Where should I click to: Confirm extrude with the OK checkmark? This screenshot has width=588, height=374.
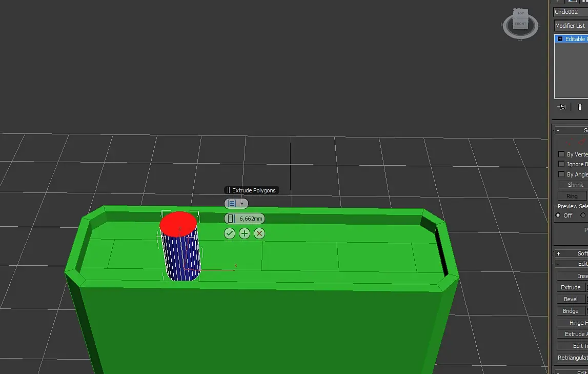(230, 233)
